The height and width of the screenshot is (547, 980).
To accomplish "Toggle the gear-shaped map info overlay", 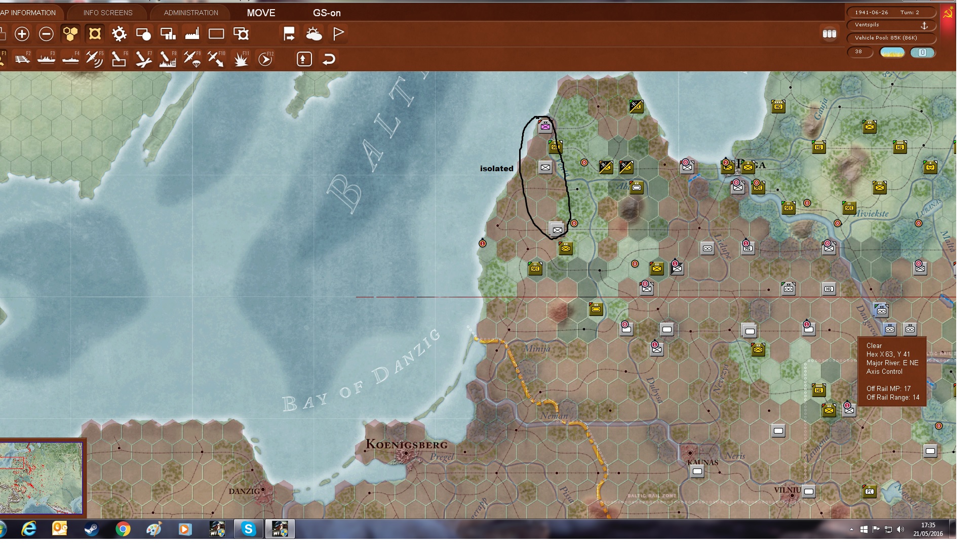I will tap(119, 34).
